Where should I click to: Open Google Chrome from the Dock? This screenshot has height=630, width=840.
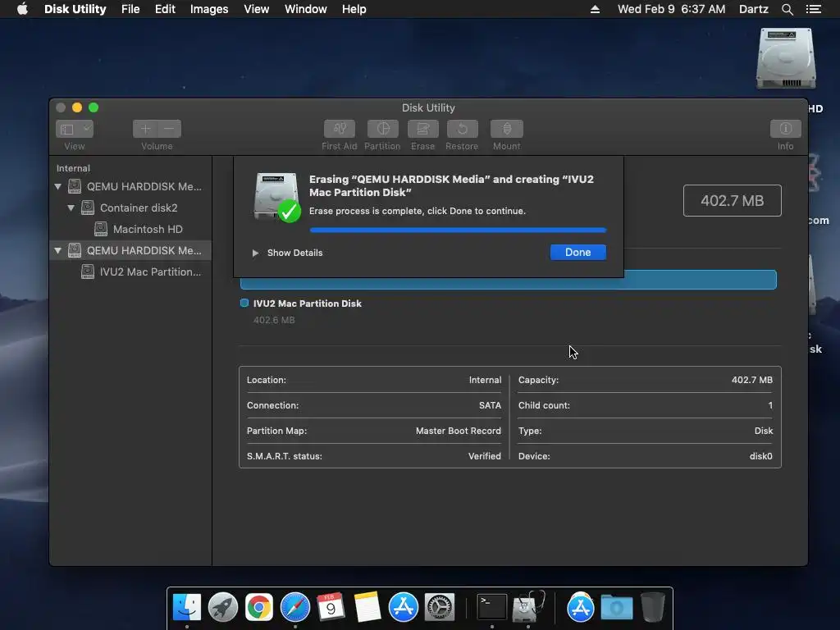[x=258, y=607]
